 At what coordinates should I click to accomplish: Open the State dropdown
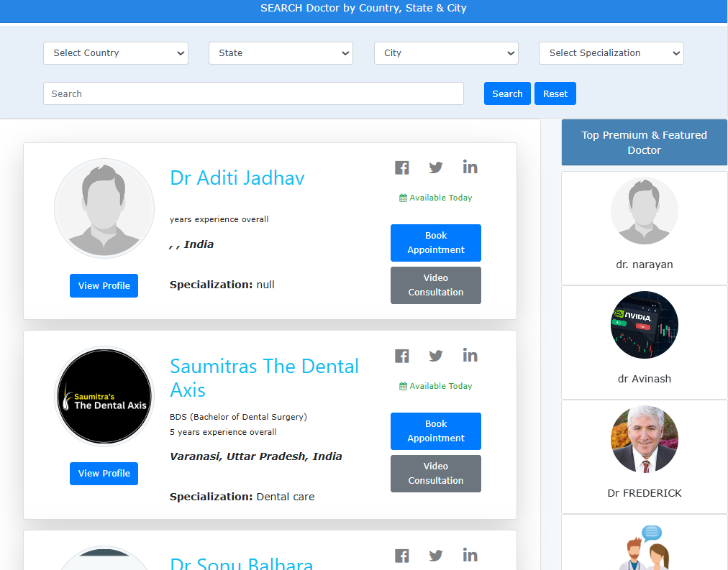pyautogui.click(x=281, y=53)
